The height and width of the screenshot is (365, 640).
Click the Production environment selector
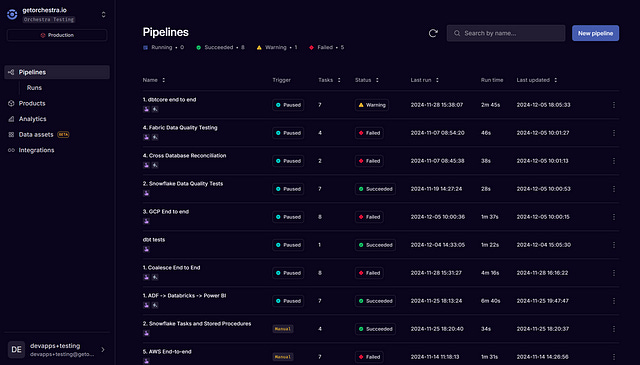point(57,35)
